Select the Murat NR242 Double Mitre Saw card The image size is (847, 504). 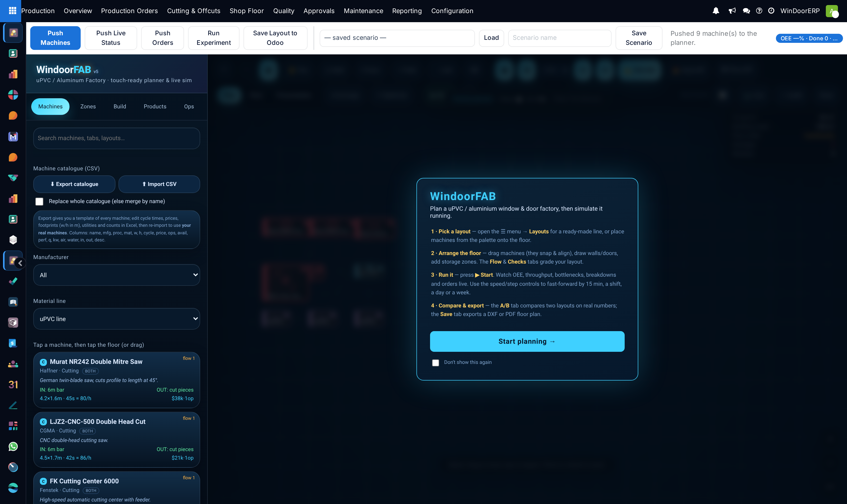tap(116, 380)
